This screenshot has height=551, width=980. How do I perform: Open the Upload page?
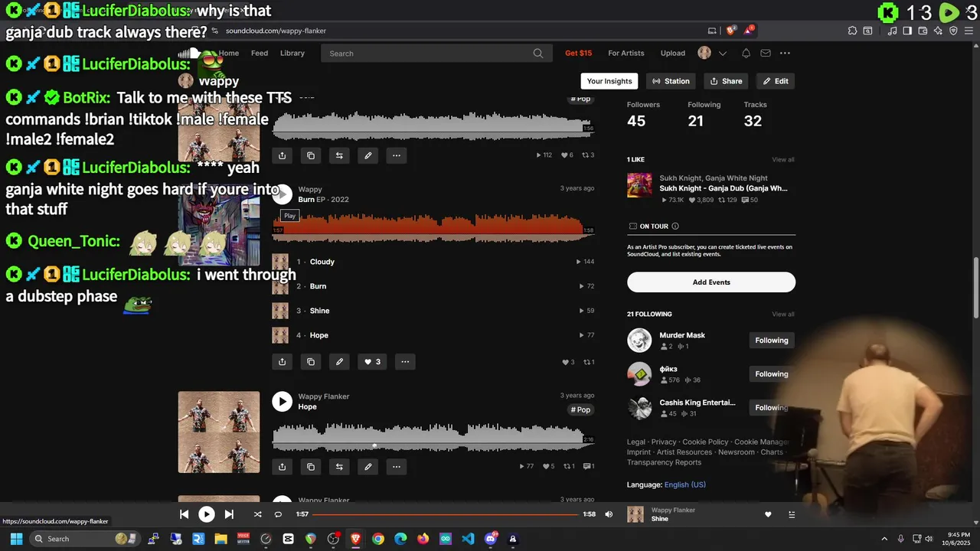pyautogui.click(x=673, y=53)
